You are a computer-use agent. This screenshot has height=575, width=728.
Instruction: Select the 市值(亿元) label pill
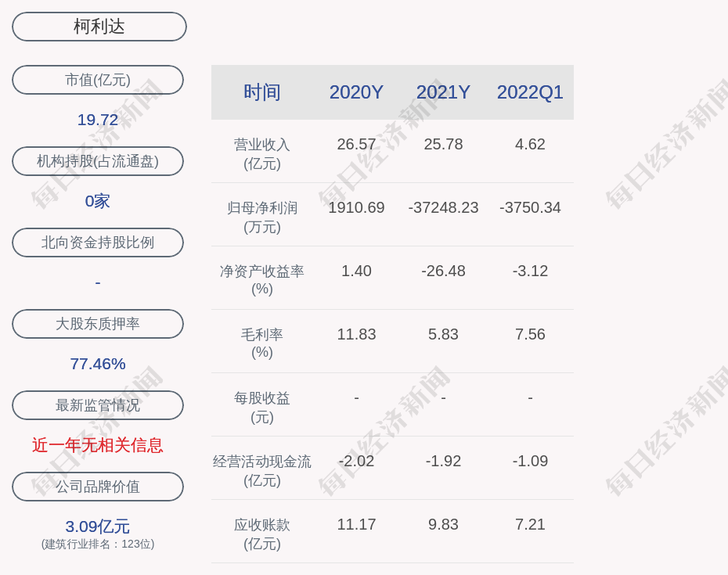tap(98, 80)
